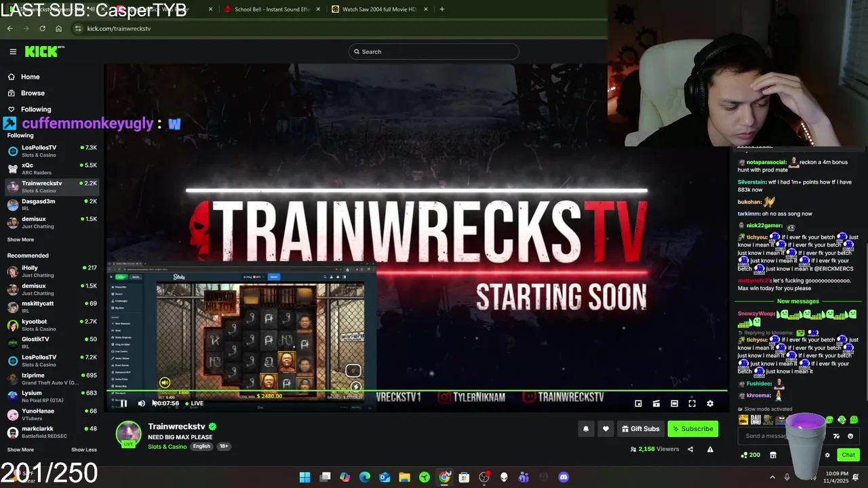Open Iziprime recommended channel
The width and height of the screenshot is (868, 488).
[x=52, y=378]
